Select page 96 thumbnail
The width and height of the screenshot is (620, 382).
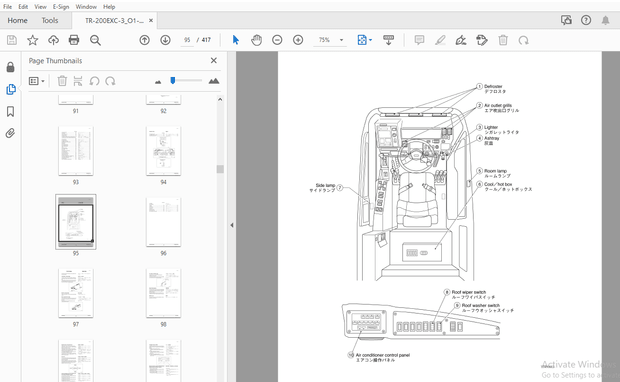(163, 222)
